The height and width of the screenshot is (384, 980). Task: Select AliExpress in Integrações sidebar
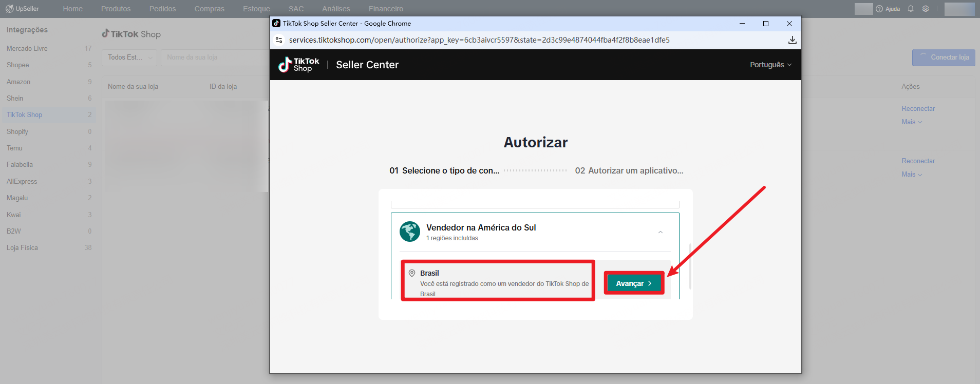point(48,181)
